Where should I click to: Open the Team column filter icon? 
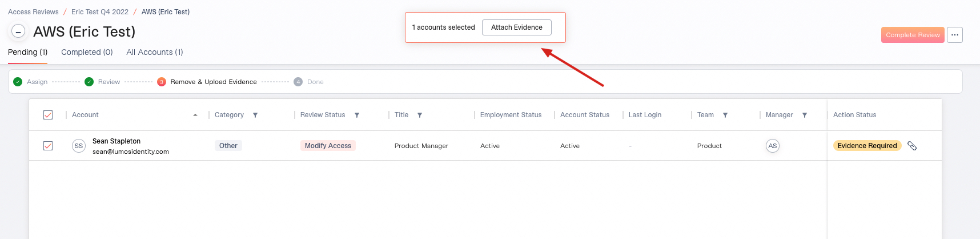click(x=725, y=115)
